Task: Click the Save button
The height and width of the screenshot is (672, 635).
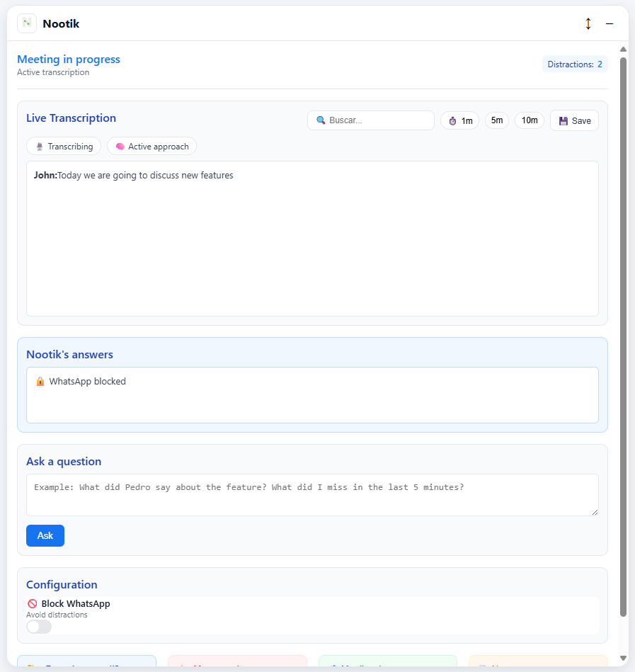Action: coord(573,120)
